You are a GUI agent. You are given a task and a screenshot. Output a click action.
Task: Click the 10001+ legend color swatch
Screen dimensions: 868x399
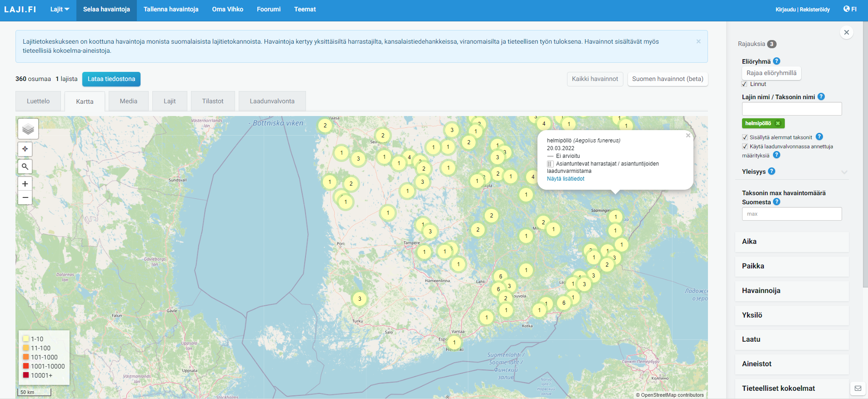(x=26, y=375)
